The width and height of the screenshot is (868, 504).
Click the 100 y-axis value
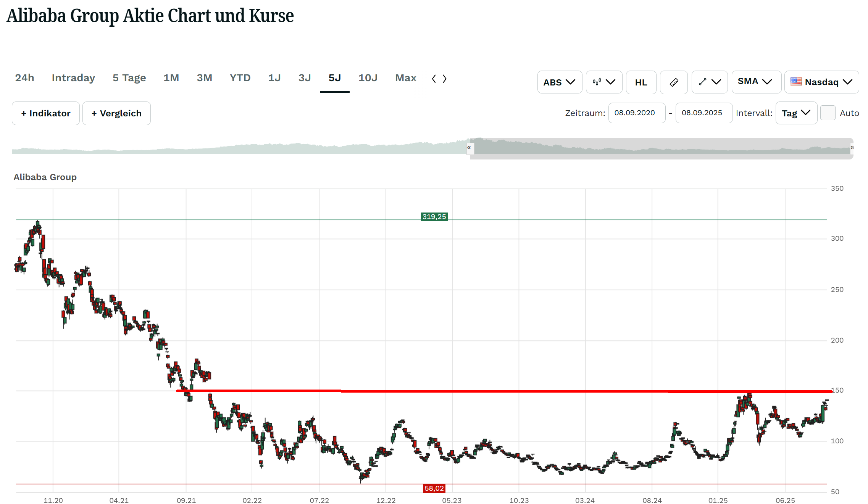pyautogui.click(x=837, y=441)
